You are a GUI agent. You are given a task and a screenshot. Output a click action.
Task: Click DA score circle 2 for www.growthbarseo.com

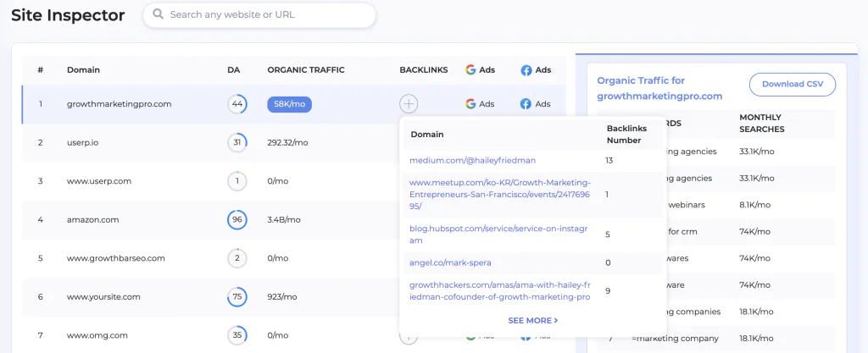tap(237, 258)
